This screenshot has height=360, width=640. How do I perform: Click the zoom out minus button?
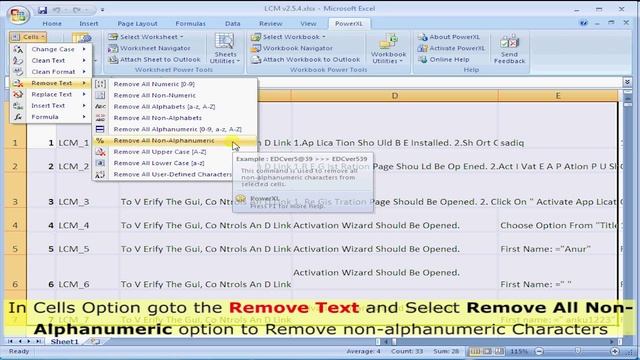click(539, 351)
